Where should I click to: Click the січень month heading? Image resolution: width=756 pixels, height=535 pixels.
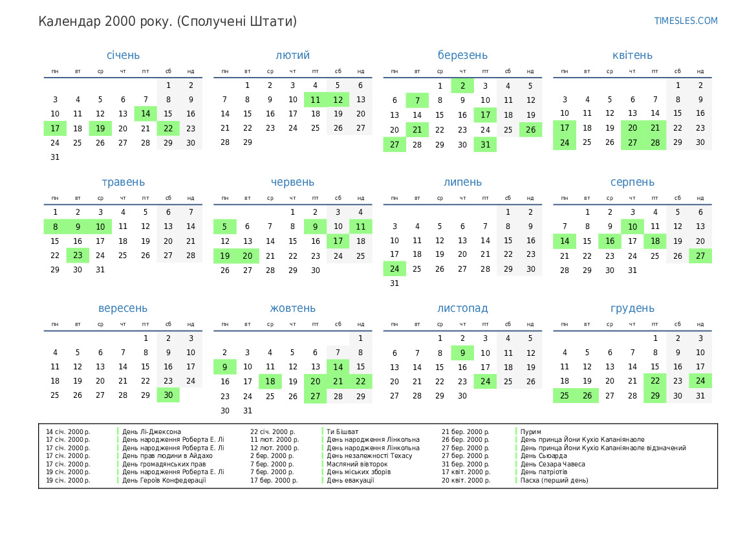(123, 56)
